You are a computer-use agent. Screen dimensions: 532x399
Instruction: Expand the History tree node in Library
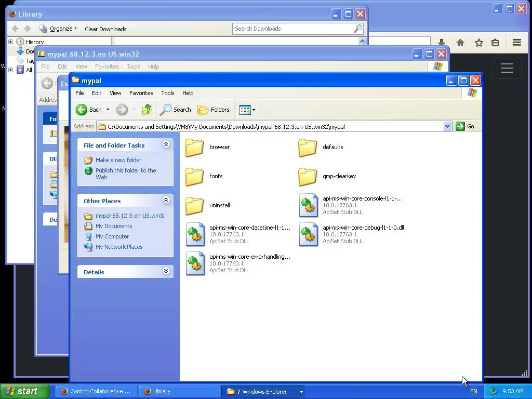point(10,42)
